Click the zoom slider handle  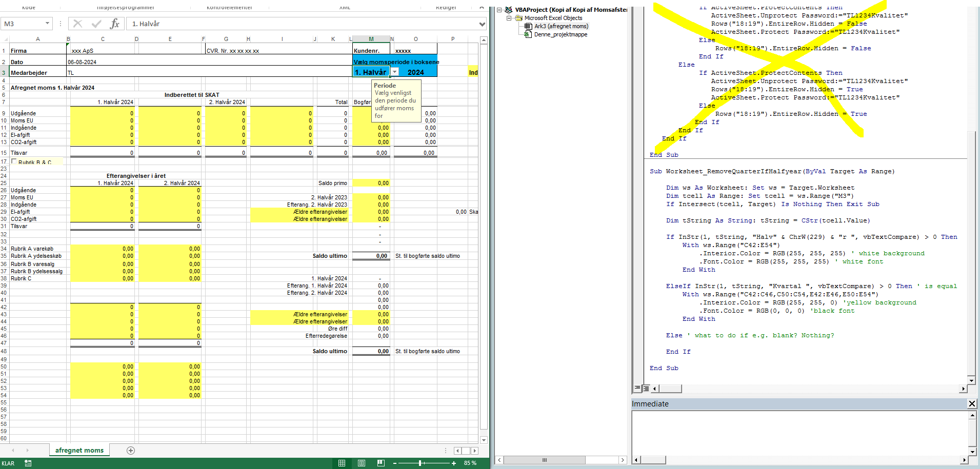click(420, 463)
